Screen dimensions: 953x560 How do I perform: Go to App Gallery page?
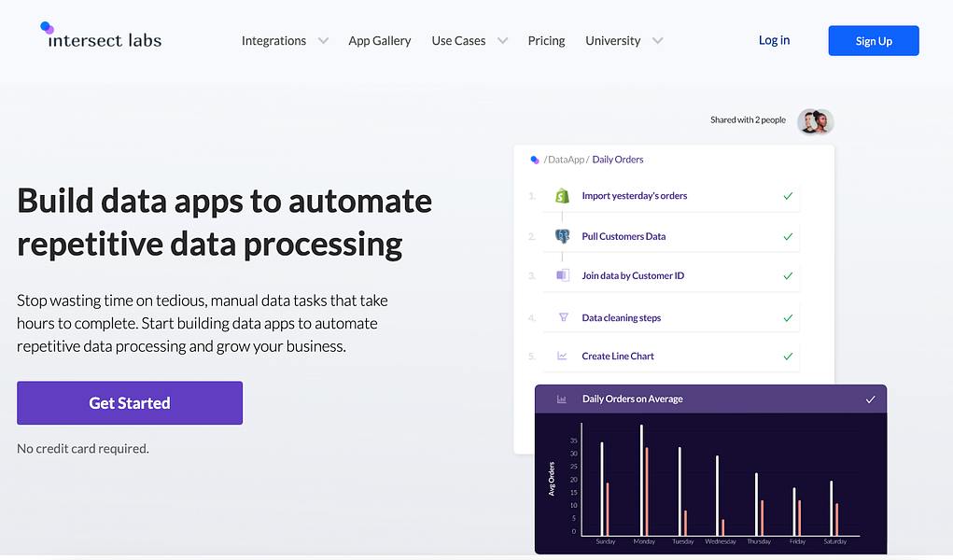coord(379,41)
